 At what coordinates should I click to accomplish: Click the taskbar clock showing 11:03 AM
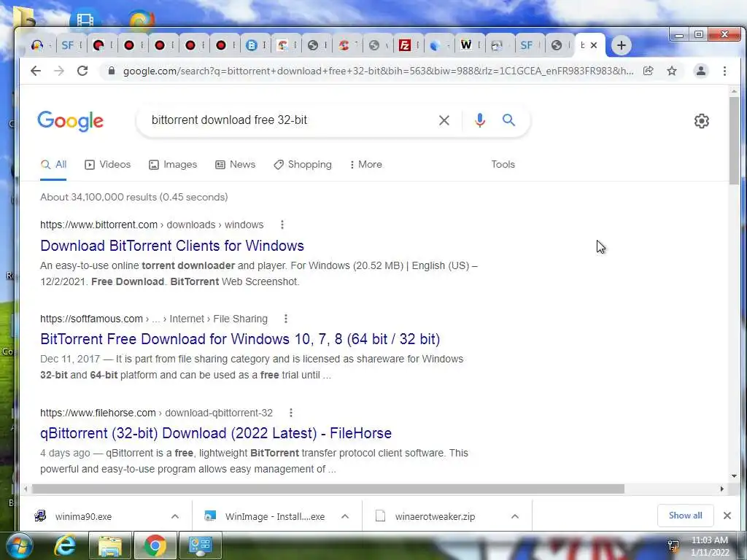710,546
